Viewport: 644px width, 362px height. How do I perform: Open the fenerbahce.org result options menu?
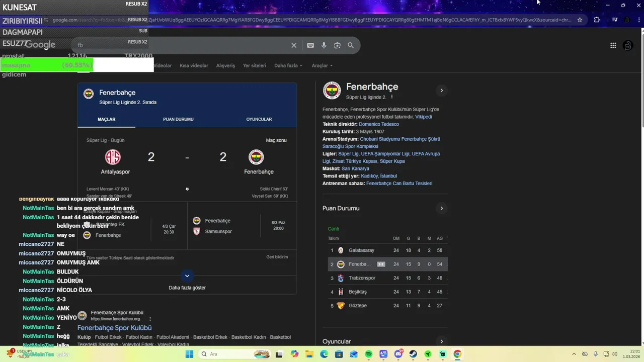150,319
